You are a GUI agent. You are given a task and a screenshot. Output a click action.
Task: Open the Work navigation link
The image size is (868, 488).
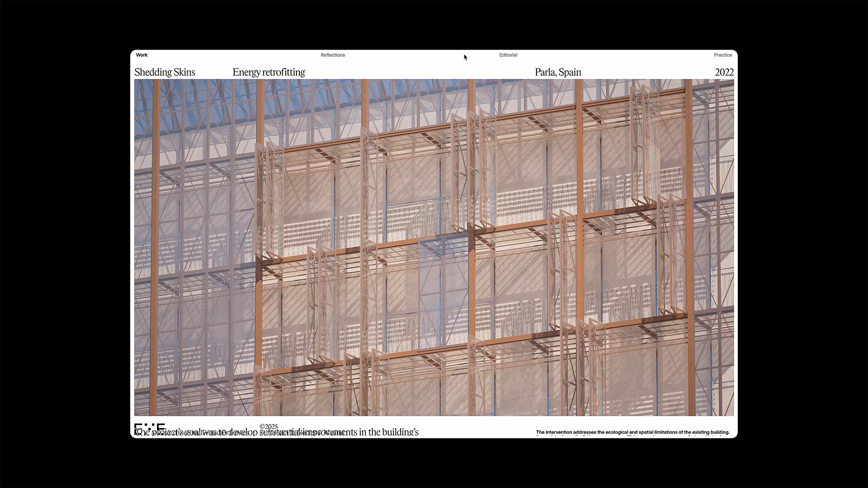[142, 55]
